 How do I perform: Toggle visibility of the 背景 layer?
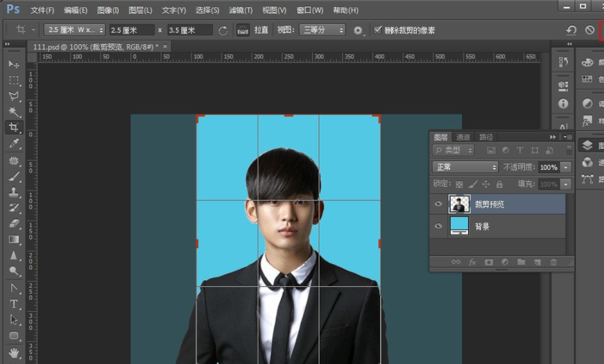tap(438, 226)
